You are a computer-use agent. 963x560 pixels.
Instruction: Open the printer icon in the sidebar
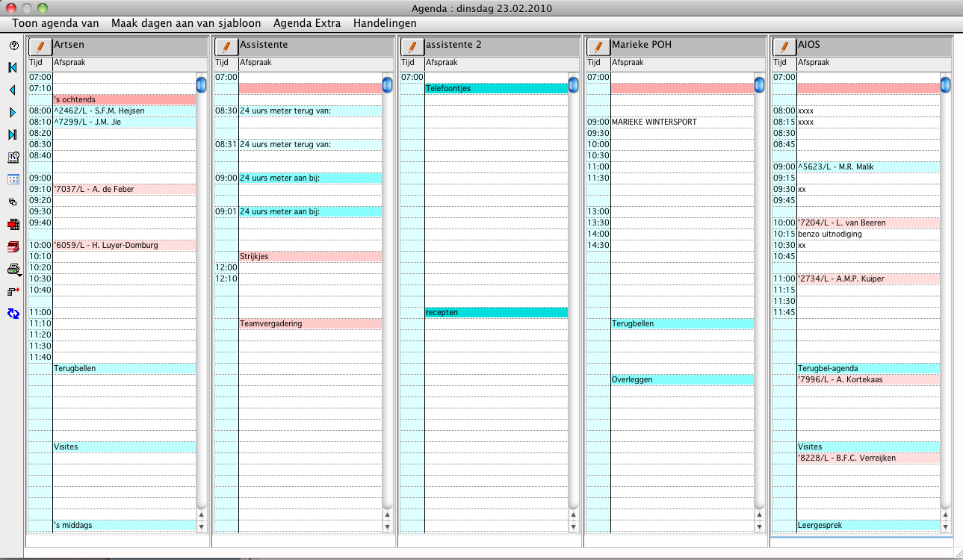coord(13,269)
